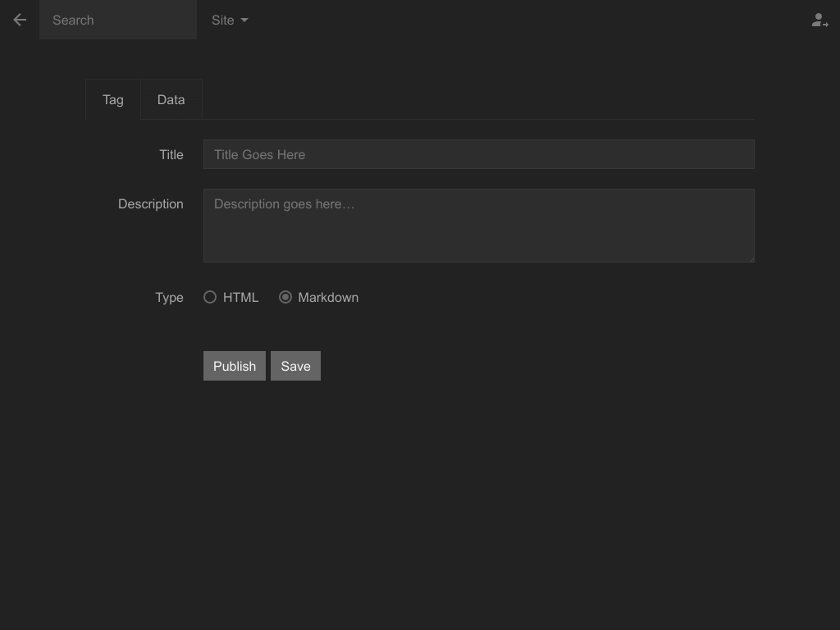Click the Description field label
This screenshot has width=840, height=630.
(151, 204)
